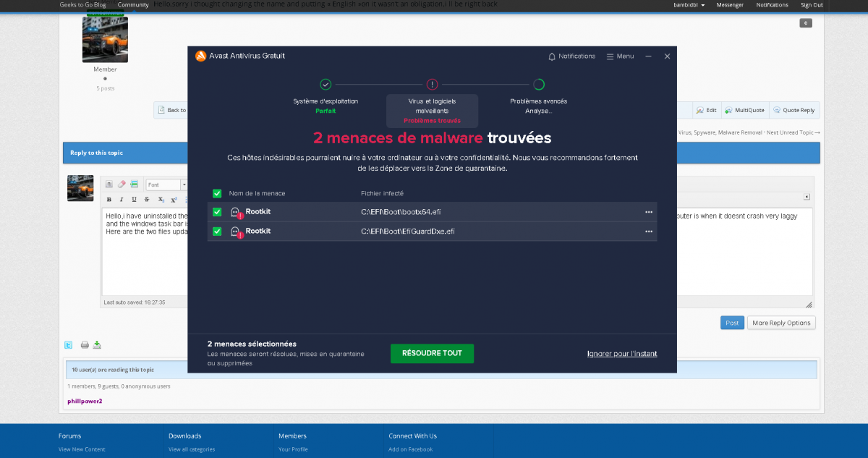
Task: Open View New Content footer link
Action: (82, 449)
